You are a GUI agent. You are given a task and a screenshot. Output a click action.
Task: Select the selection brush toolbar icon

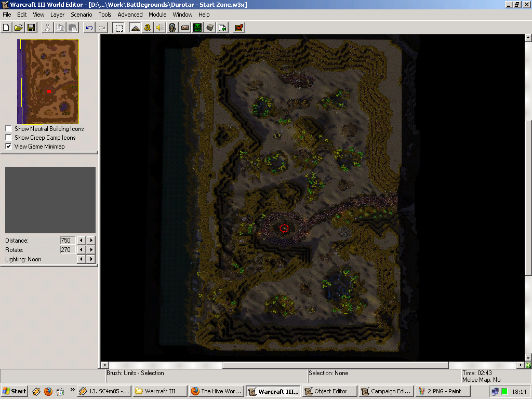[119, 28]
